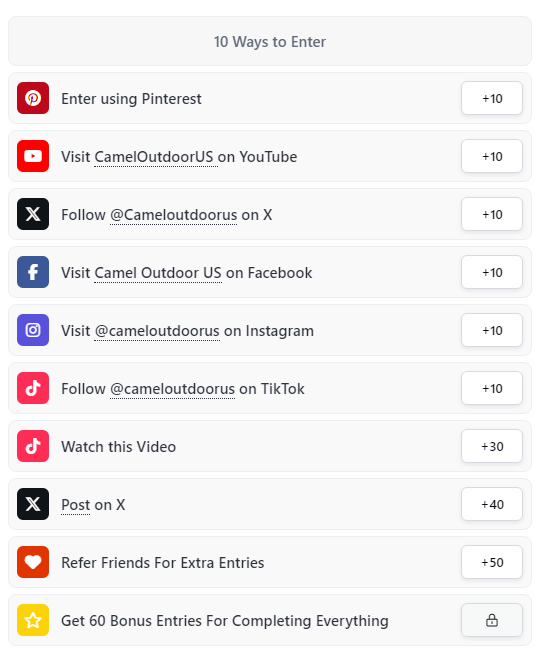Open the @Cameloutdoorus link on X
This screenshot has width=540, height=652.
(x=173, y=215)
